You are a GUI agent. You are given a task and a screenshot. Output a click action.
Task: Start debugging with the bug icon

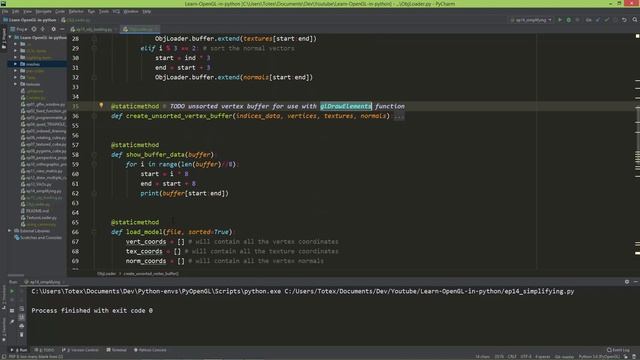coord(569,20)
